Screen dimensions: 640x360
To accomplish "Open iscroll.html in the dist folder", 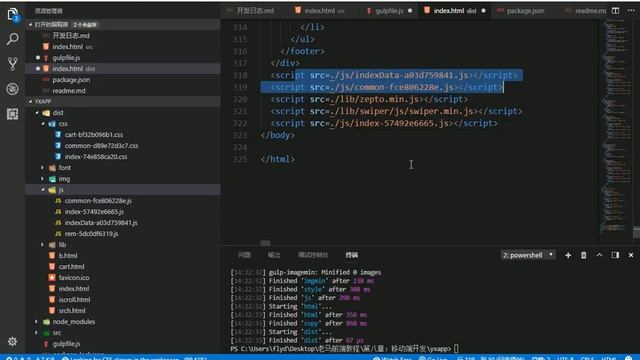I will (x=74, y=300).
